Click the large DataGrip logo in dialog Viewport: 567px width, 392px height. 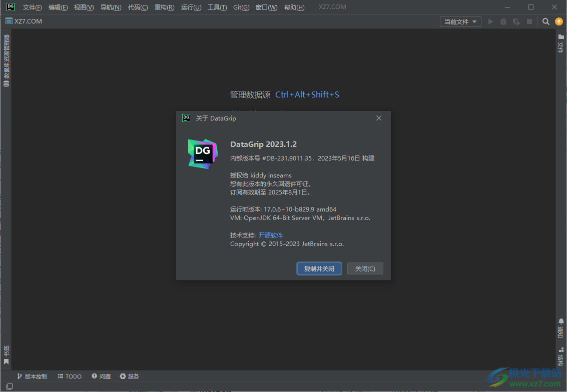(203, 154)
